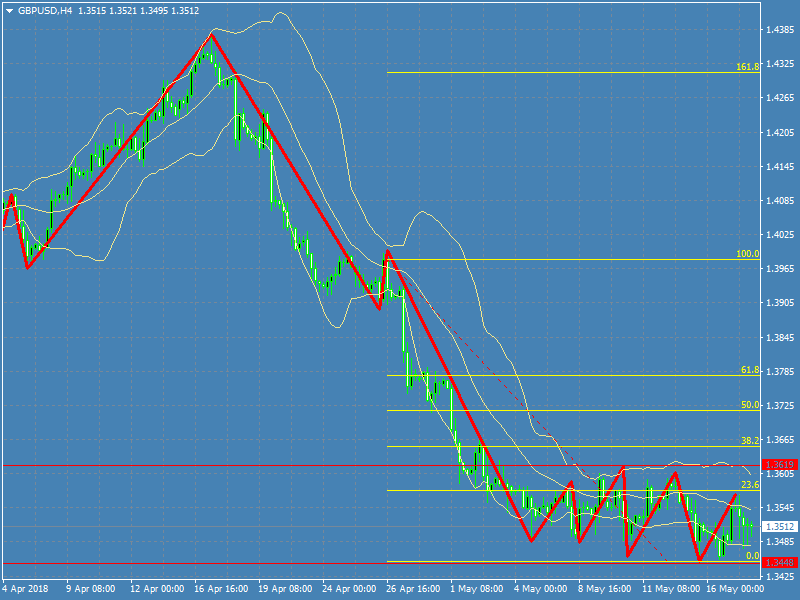This screenshot has width=800, height=600.
Task: Click the 26 Apr 16:00 time label
Action: pyautogui.click(x=414, y=589)
